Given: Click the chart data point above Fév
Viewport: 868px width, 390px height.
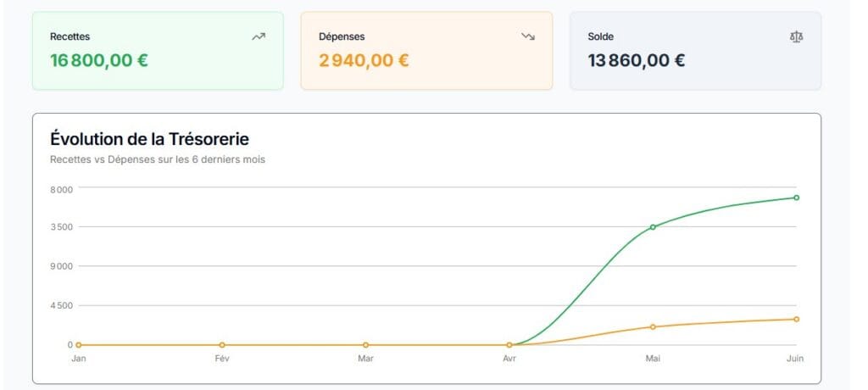Looking at the screenshot, I should pyautogui.click(x=222, y=345).
